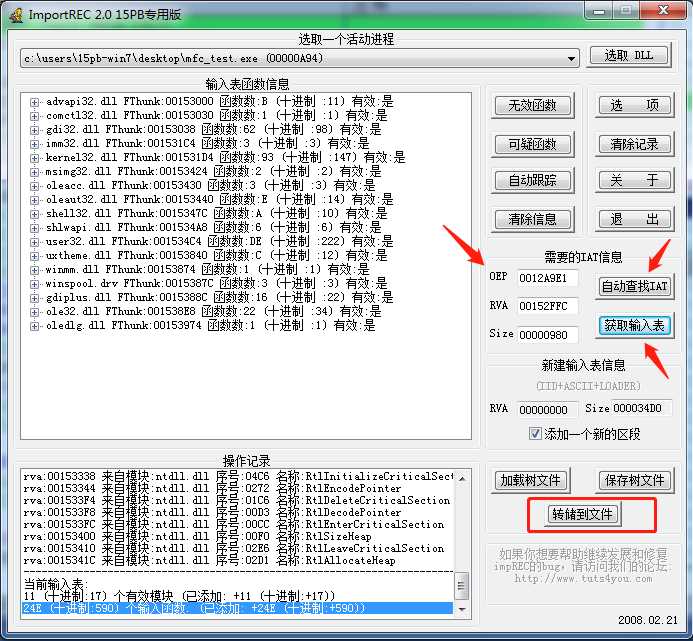Click the OEP input field
This screenshot has height=641, width=693.
pos(547,278)
